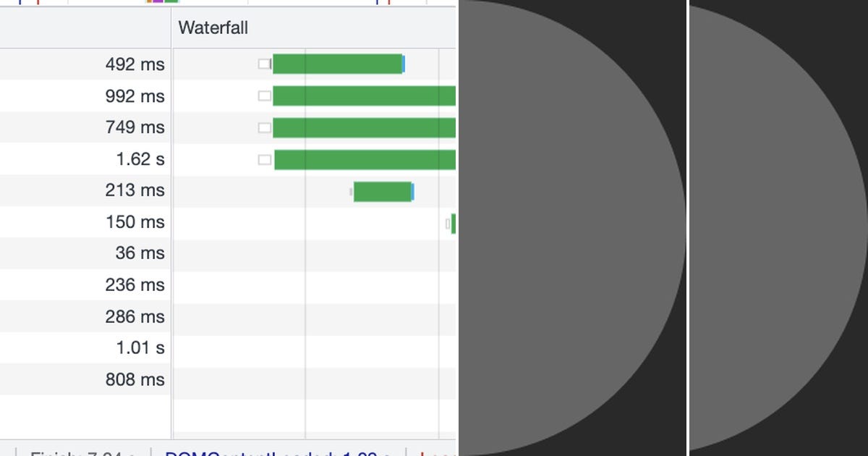Click the Waterfall column header to sort
868x456 pixels.
click(213, 28)
